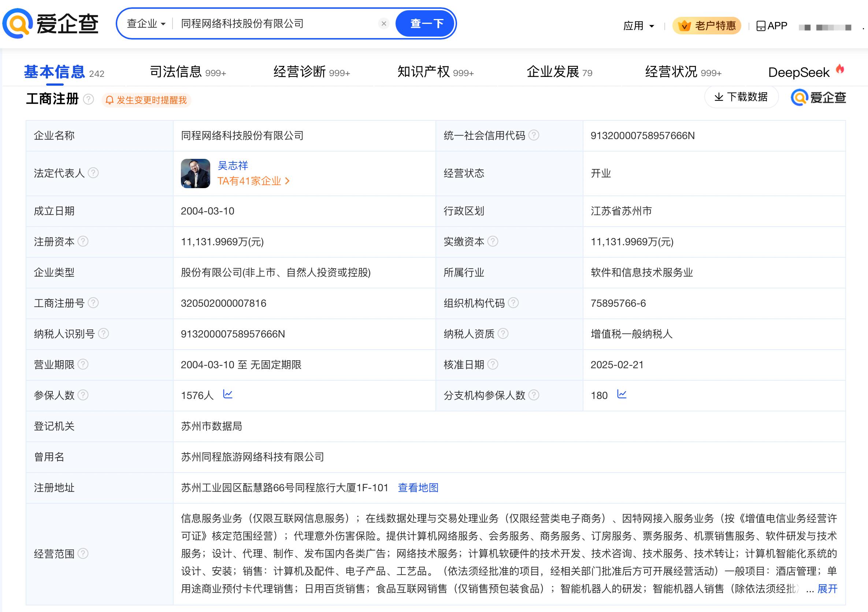Click the legal representative photo thumbnail
The height and width of the screenshot is (612, 868).
point(196,173)
